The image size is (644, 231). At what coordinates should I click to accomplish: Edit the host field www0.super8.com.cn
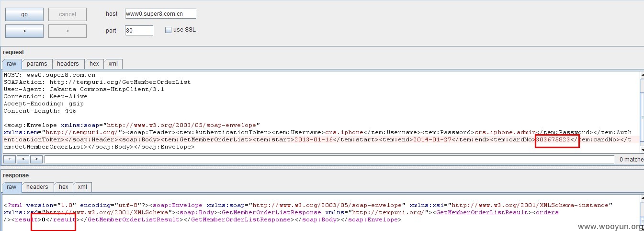pyautogui.click(x=160, y=14)
